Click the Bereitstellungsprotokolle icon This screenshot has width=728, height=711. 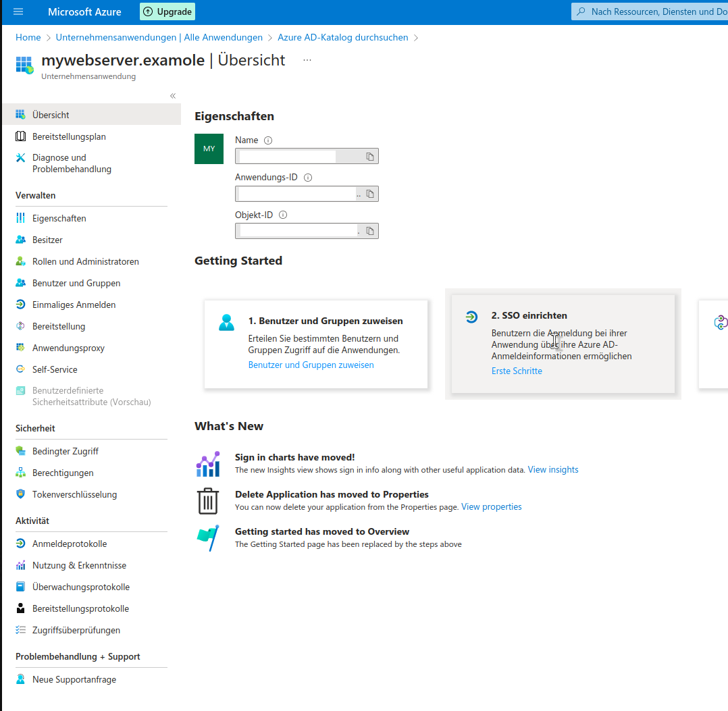click(x=20, y=608)
